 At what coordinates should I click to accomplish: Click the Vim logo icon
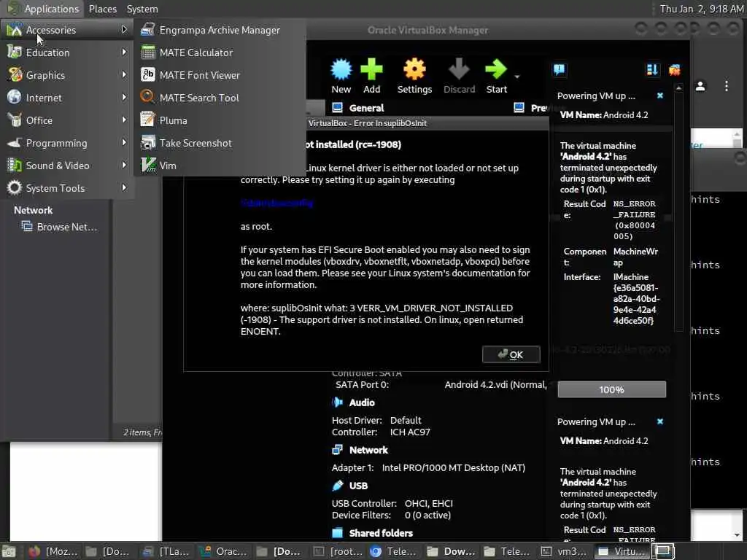click(147, 165)
